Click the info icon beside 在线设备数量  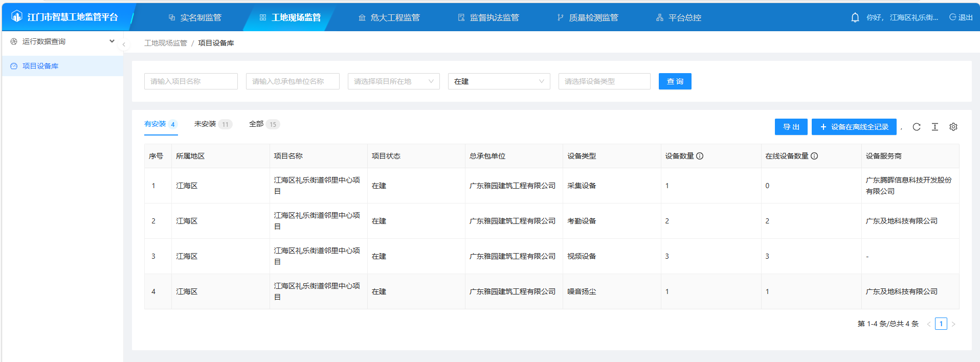click(814, 156)
